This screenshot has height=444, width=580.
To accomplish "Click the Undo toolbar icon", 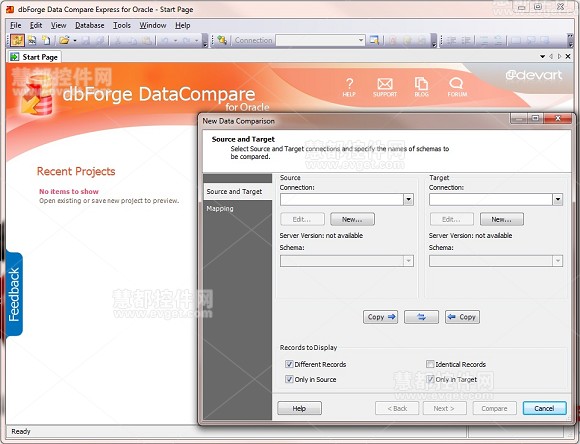I will click(x=165, y=40).
